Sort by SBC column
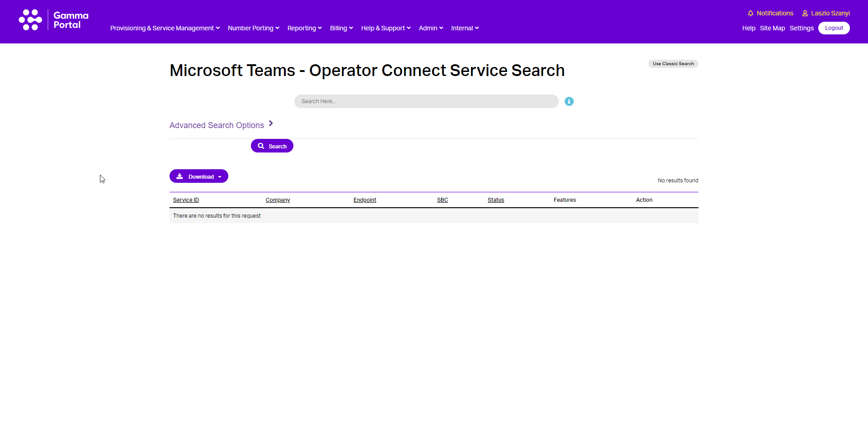 [443, 200]
